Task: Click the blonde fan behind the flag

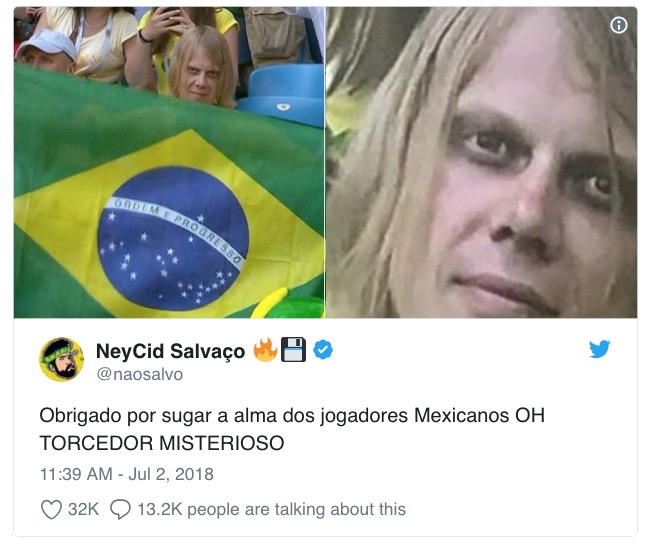Action: 202,67
